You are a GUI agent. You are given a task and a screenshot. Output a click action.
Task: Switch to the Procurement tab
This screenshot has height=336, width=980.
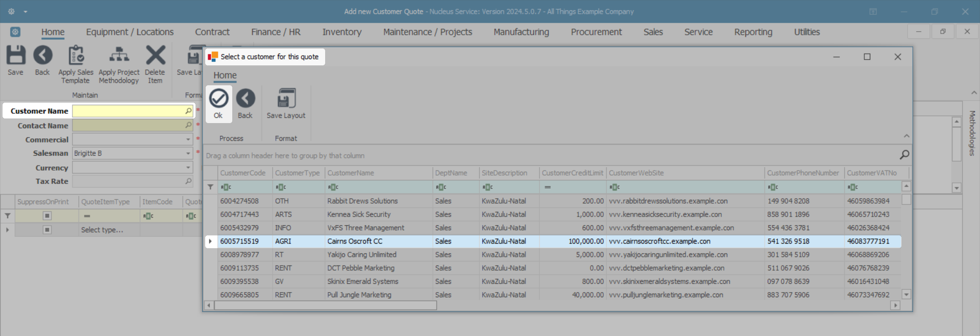pos(596,32)
